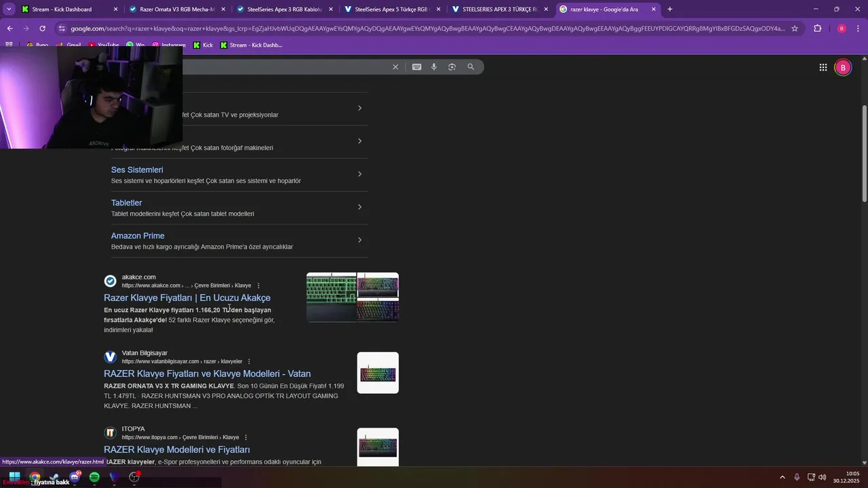This screenshot has width=868, height=488.
Task: Open RAZER Klavye Fiyatları Vatan result
Action: click(x=208, y=373)
